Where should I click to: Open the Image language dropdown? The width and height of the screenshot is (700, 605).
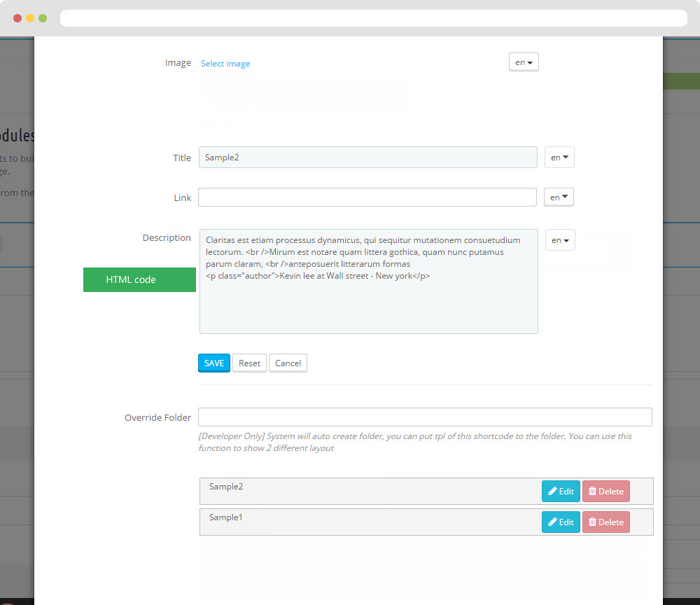[524, 62]
